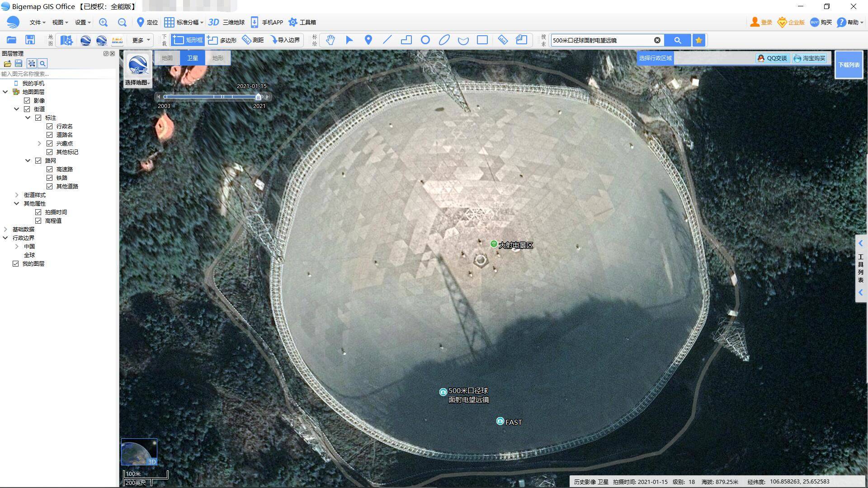Select the 测距 measure distance tool
Image resolution: width=868 pixels, height=488 pixels.
coord(253,40)
